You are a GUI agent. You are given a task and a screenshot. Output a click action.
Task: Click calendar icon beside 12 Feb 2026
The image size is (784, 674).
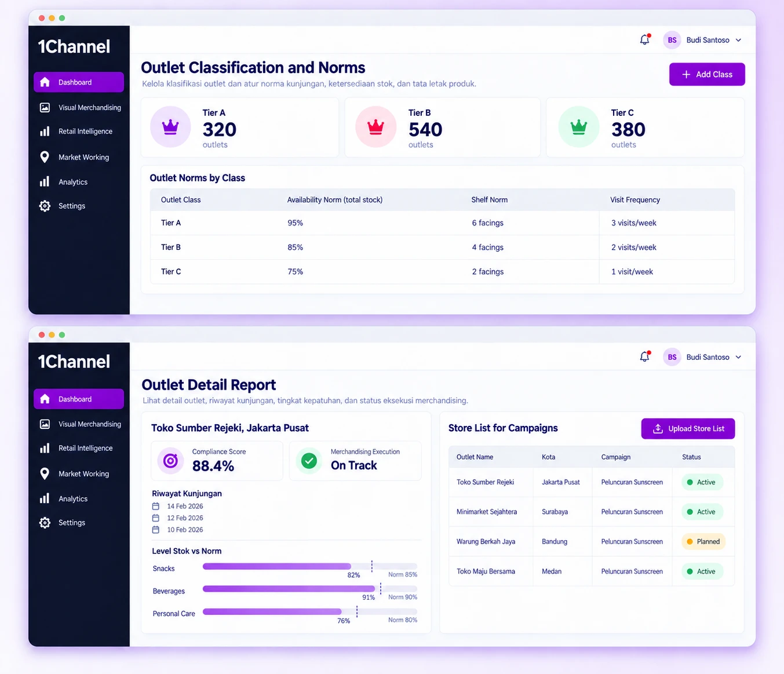coord(155,518)
